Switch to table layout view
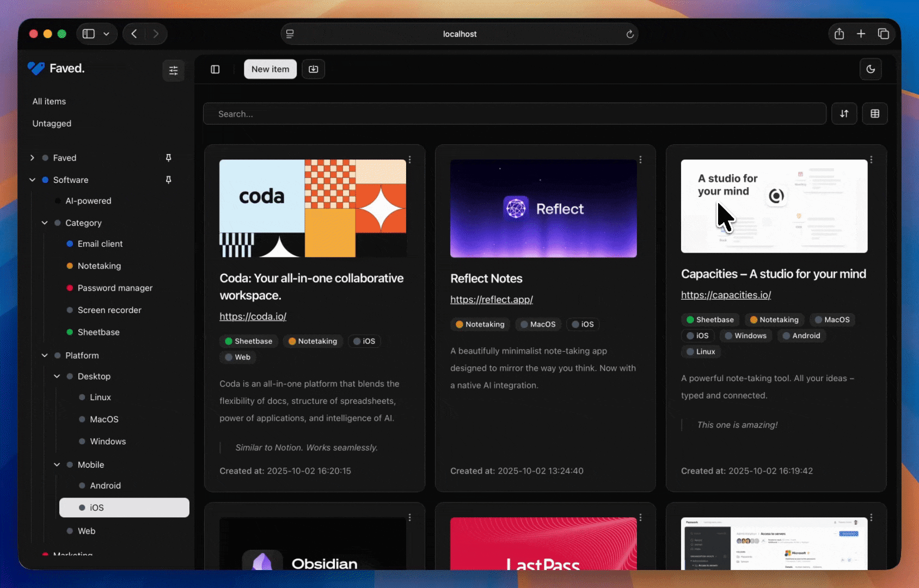This screenshot has width=919, height=588. click(x=875, y=114)
